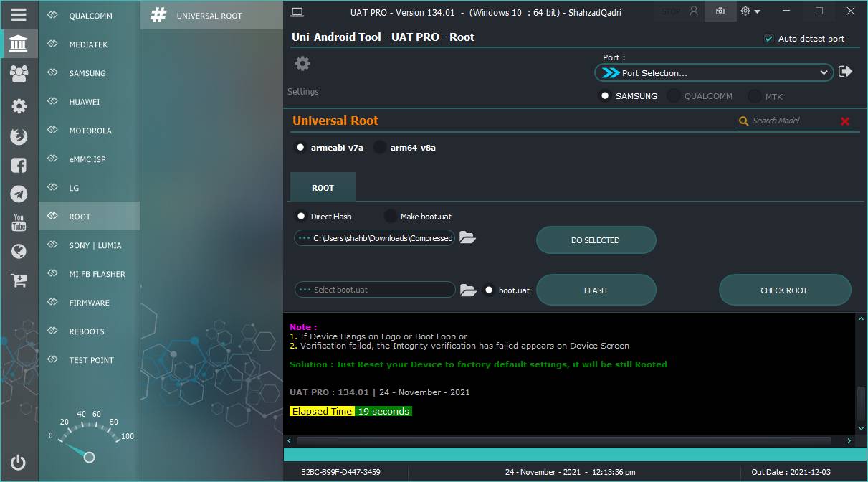
Task: Open the Facebook icon in the sidebar
Action: tap(19, 165)
